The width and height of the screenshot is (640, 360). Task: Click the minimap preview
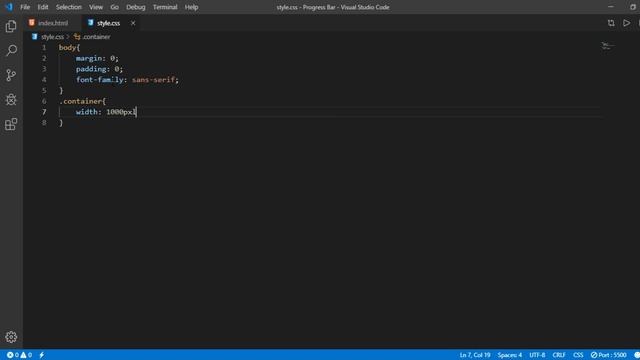(607, 46)
